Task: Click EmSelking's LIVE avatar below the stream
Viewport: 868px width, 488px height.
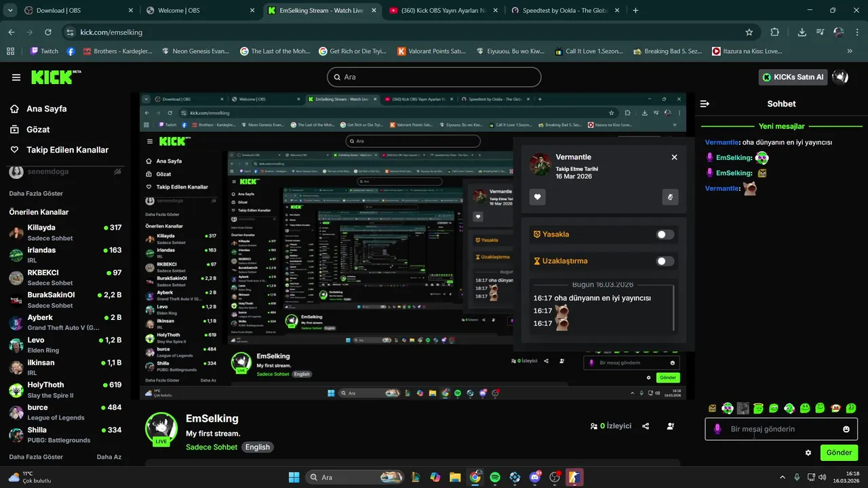Action: tap(161, 429)
